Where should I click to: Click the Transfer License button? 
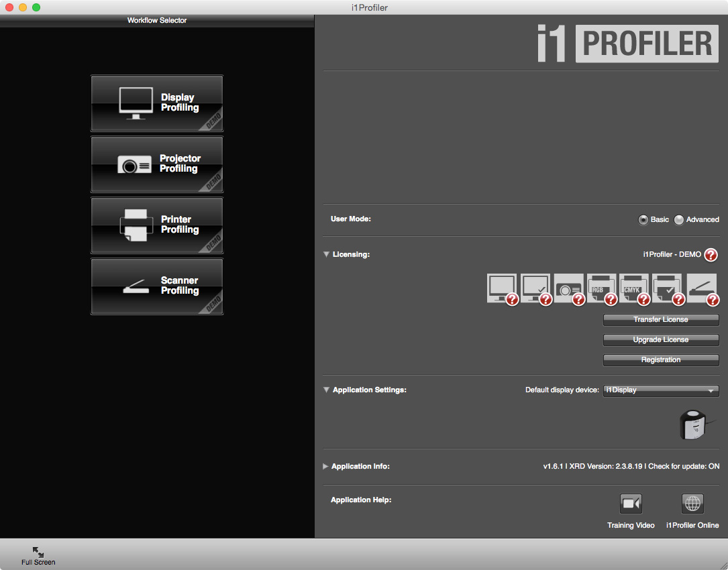click(661, 319)
